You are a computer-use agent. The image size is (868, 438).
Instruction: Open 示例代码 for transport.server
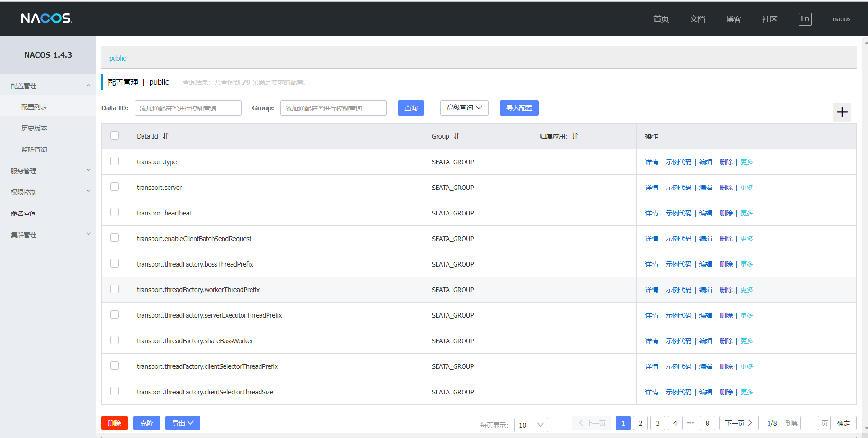679,188
